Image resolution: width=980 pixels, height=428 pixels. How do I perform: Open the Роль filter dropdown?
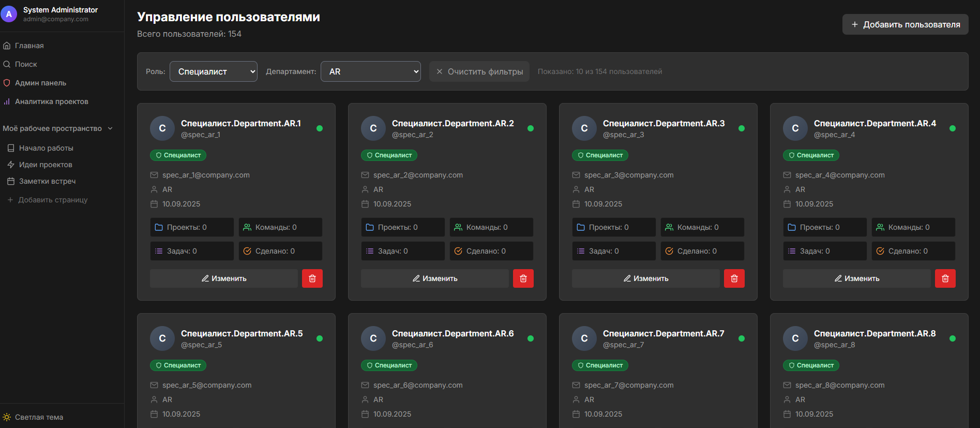click(214, 71)
